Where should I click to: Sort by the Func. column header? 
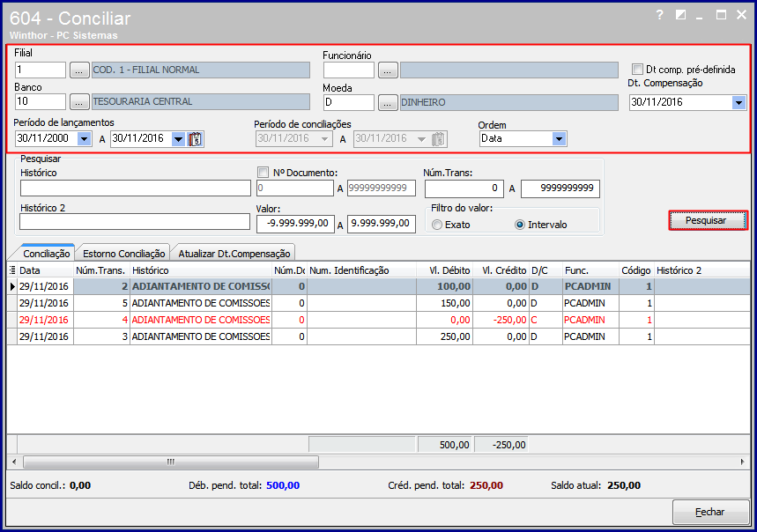[x=591, y=270]
